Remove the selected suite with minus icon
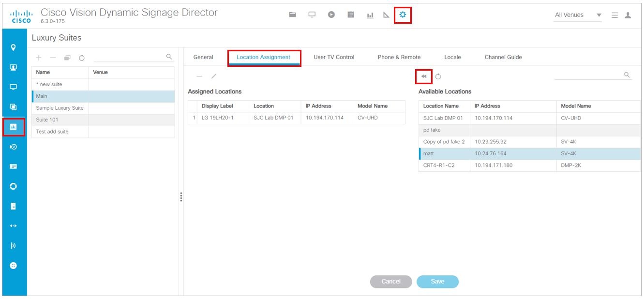This screenshot has height=299, width=644. click(x=53, y=58)
